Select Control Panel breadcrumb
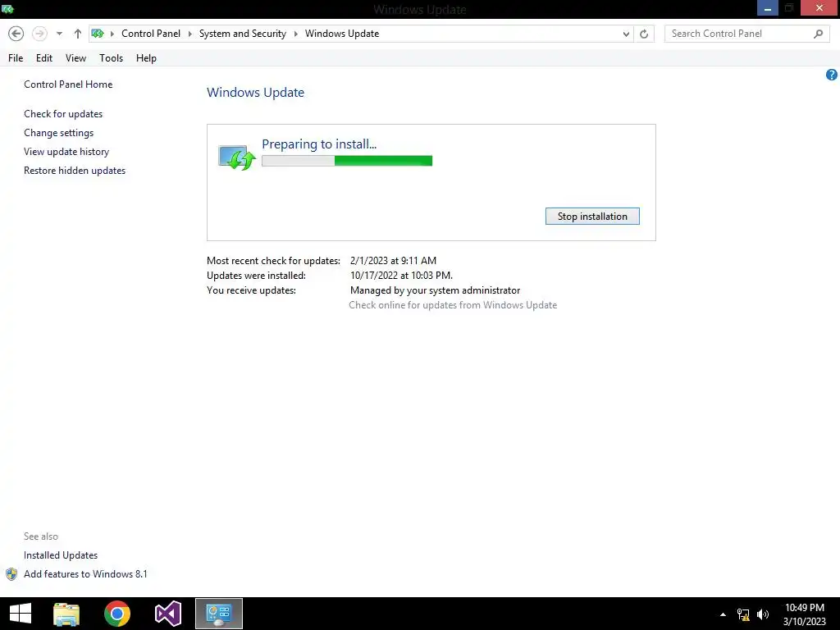This screenshot has height=630, width=840. click(x=151, y=34)
